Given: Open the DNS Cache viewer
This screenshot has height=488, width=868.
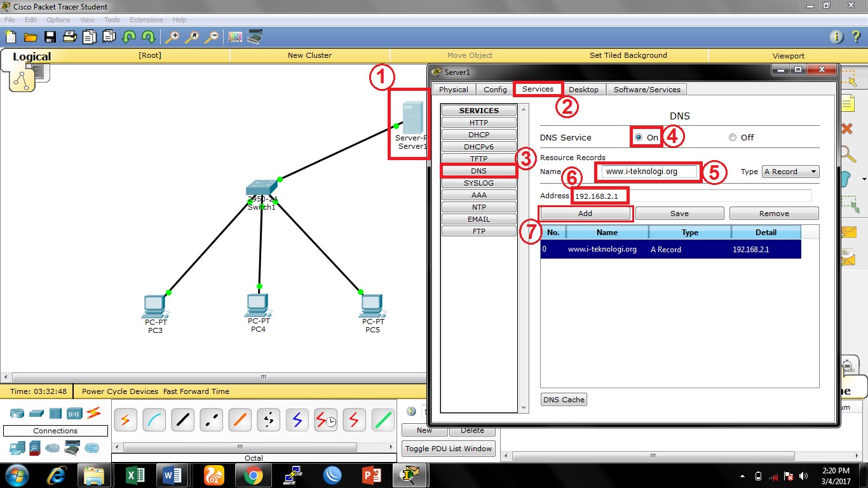Looking at the screenshot, I should [563, 399].
